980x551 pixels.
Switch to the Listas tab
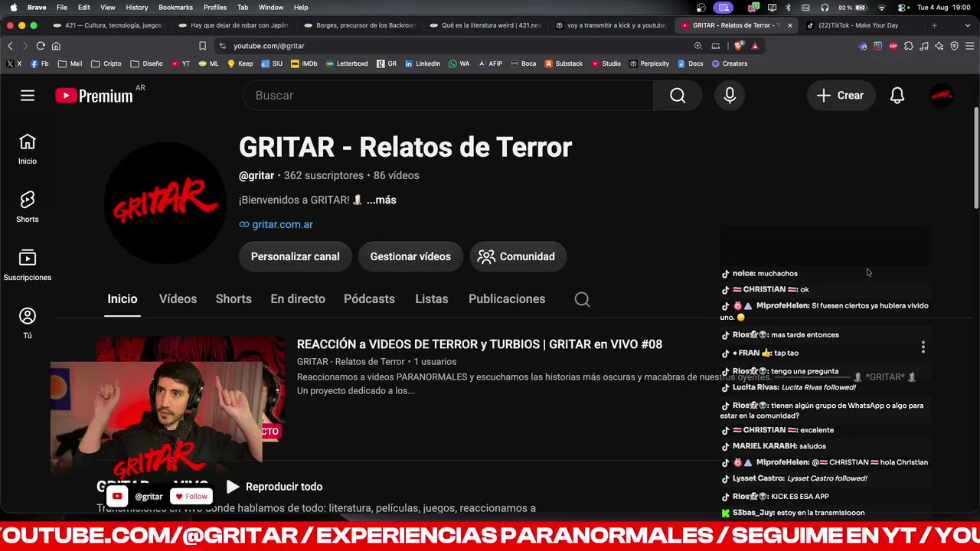432,299
